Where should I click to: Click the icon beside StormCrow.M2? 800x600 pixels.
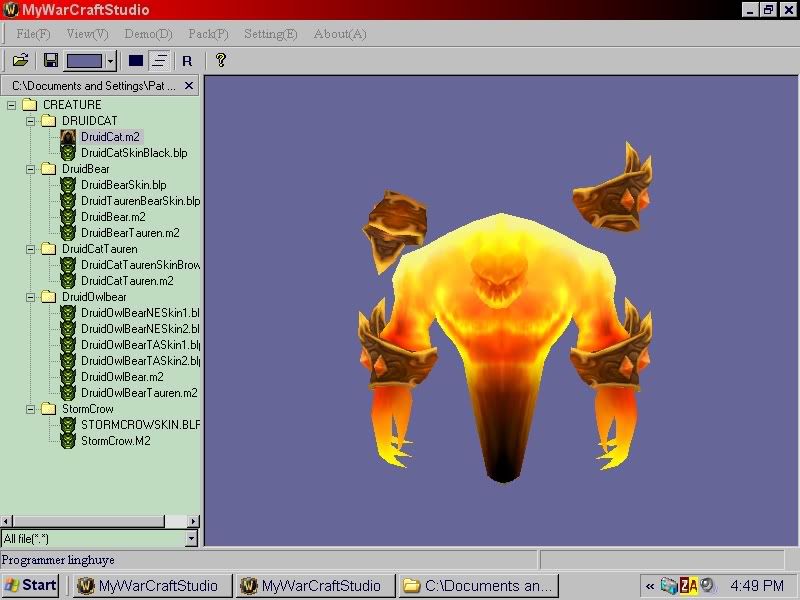[68, 441]
